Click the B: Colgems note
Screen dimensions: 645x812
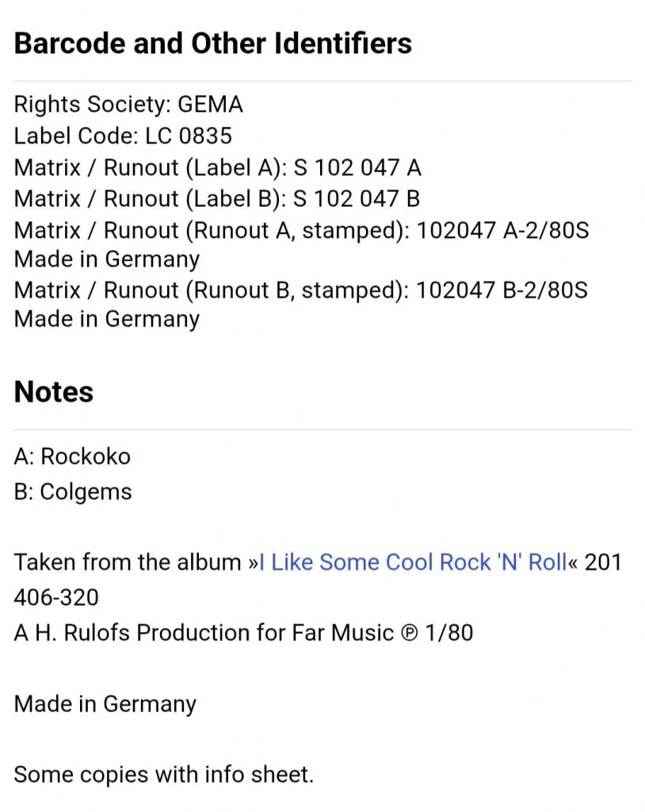pos(73,492)
